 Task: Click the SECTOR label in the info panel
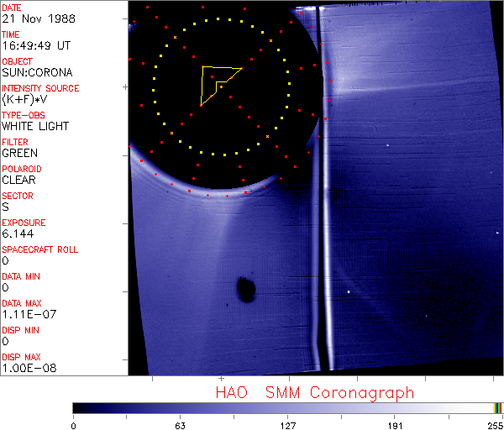pyautogui.click(x=18, y=196)
